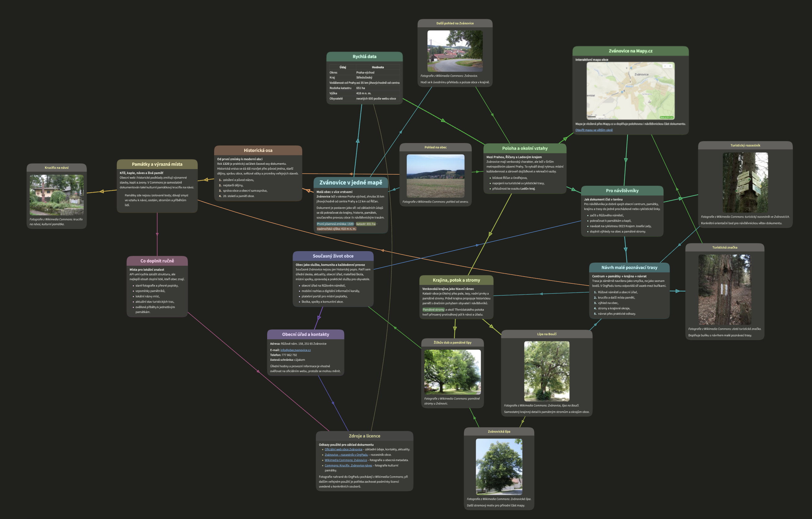Image resolution: width=812 pixels, height=519 pixels.
Task: Select the 'Návrh malé poznávací trasy' header
Action: (x=629, y=268)
